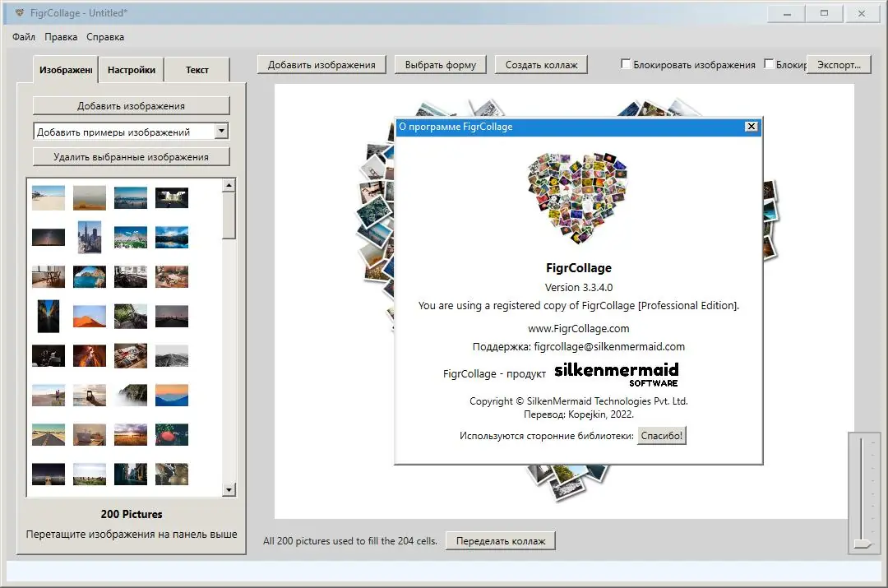This screenshot has height=588, width=888.
Task: Click the 200 Pictures label
Action: (x=132, y=514)
